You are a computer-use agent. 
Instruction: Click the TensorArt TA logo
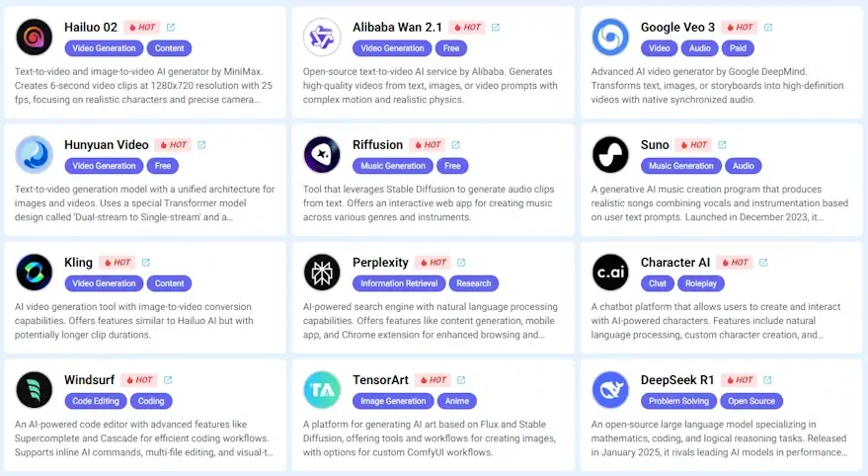coord(322,390)
